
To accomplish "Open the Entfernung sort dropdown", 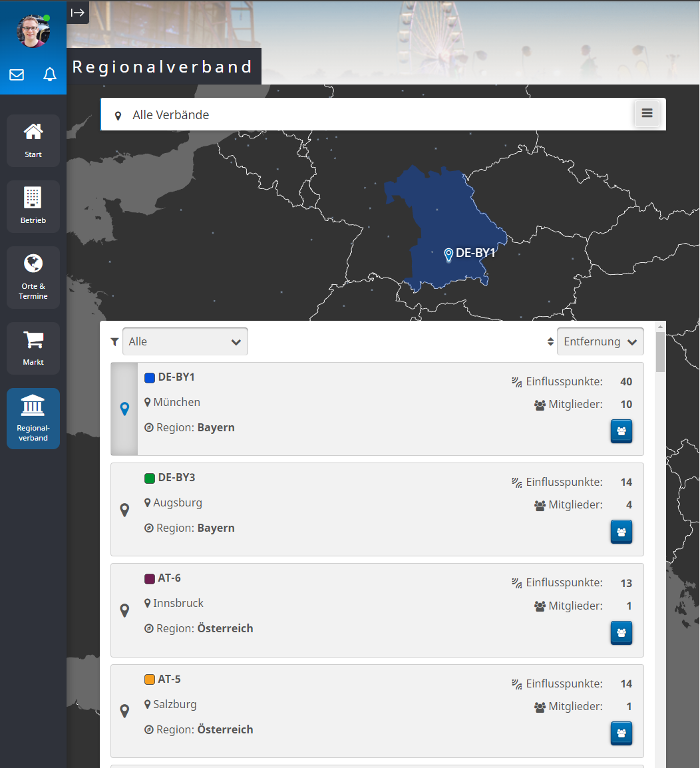I will pyautogui.click(x=600, y=341).
